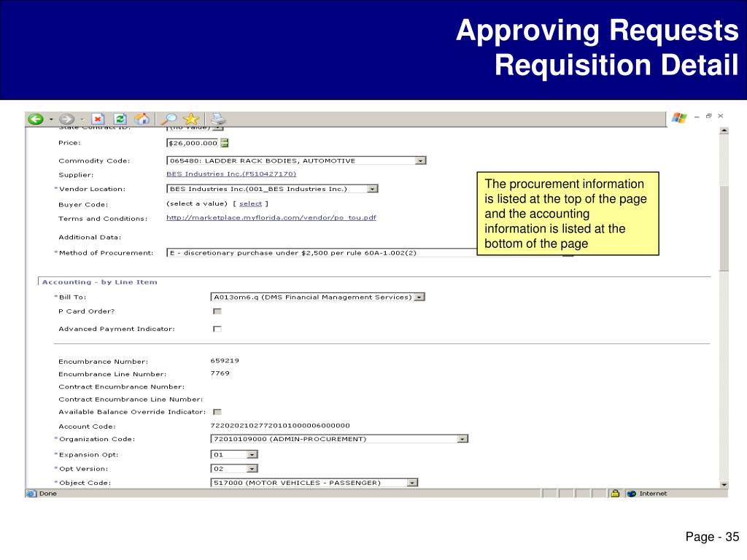The image size is (747, 560).
Task: Open Search with the magnifier icon
Action: click(169, 119)
